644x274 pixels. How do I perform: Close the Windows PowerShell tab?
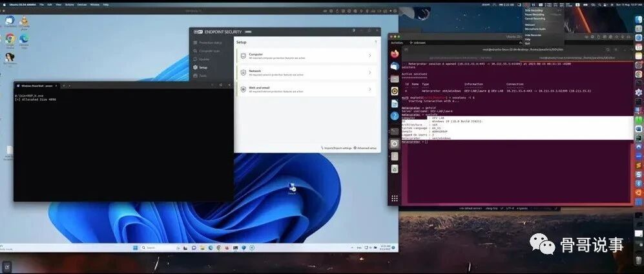tap(56, 86)
